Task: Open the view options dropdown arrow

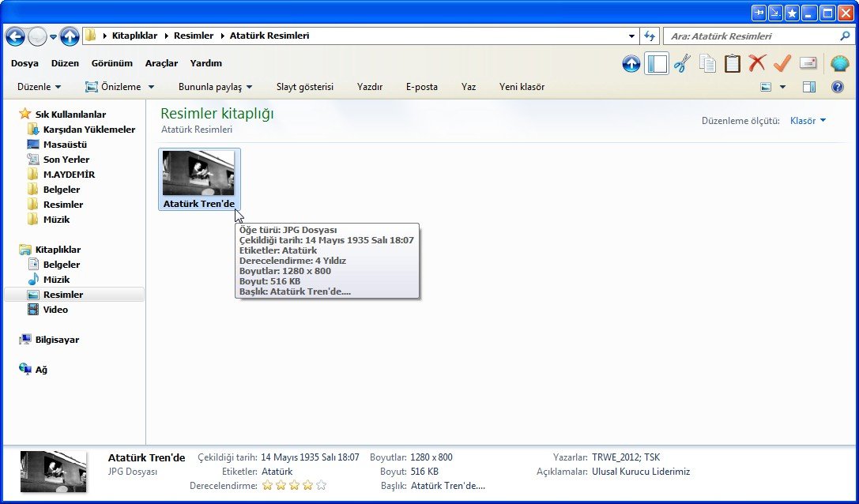Action: tap(782, 87)
